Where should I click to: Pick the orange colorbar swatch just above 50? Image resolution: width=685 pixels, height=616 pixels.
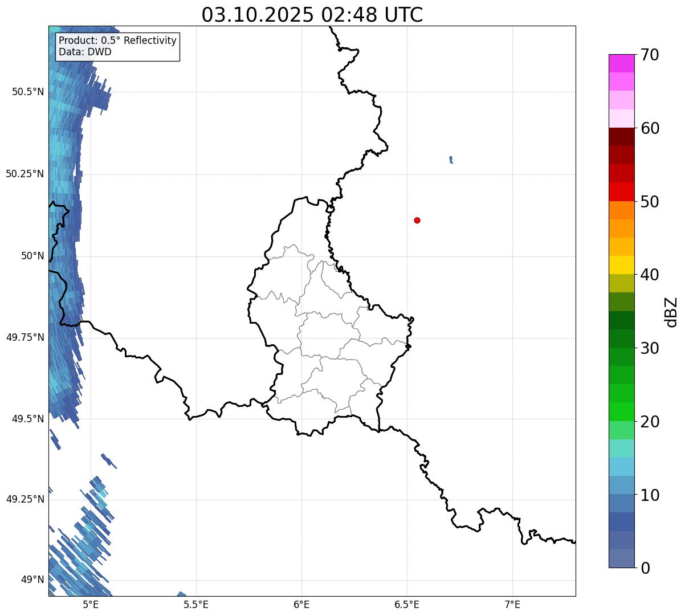[x=621, y=210]
